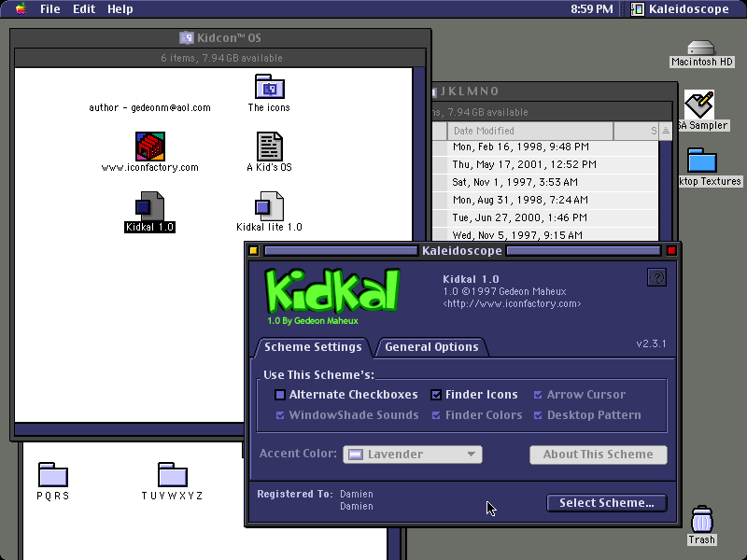Click the vertical scrollbar of the list window
This screenshot has height=560, width=747.
666,190
